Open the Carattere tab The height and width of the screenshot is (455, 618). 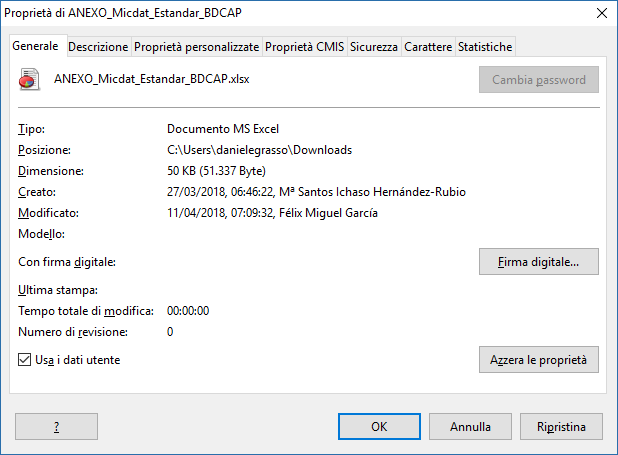[428, 47]
